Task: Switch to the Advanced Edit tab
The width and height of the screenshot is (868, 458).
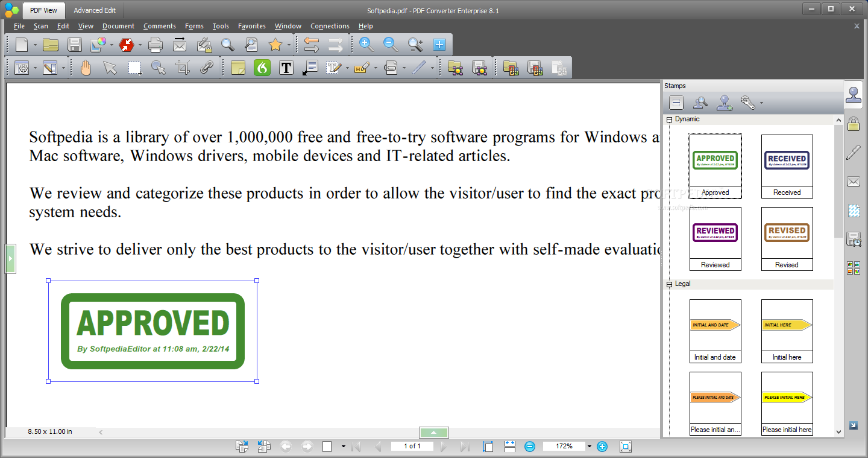Action: tap(94, 10)
